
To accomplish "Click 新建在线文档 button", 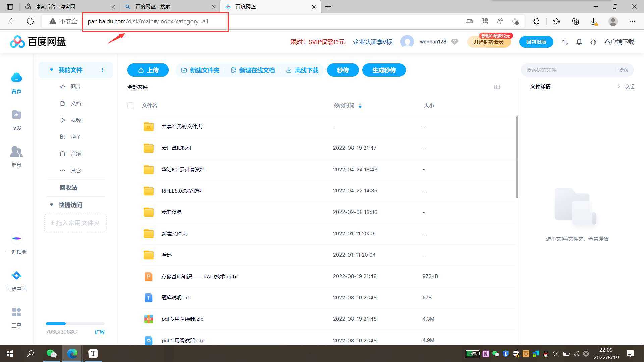I will coord(253,70).
